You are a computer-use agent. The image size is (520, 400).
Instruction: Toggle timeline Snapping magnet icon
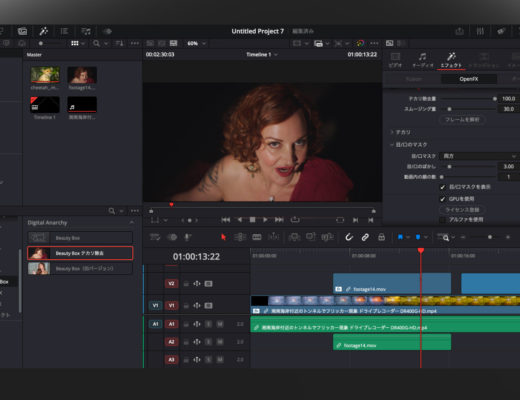pos(349,237)
